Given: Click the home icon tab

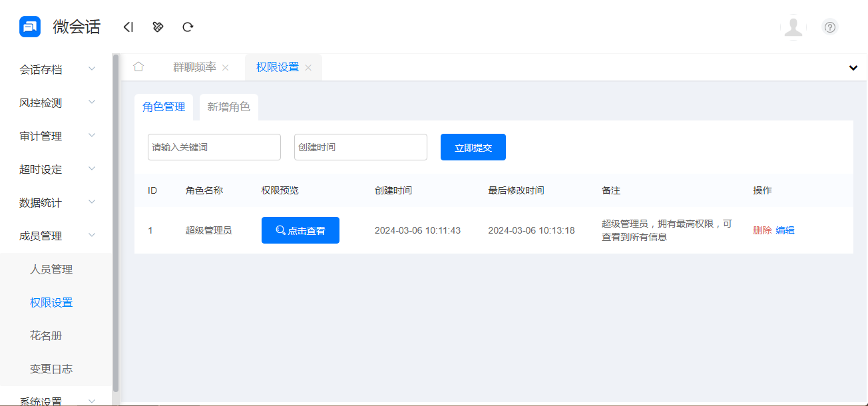Looking at the screenshot, I should (138, 67).
